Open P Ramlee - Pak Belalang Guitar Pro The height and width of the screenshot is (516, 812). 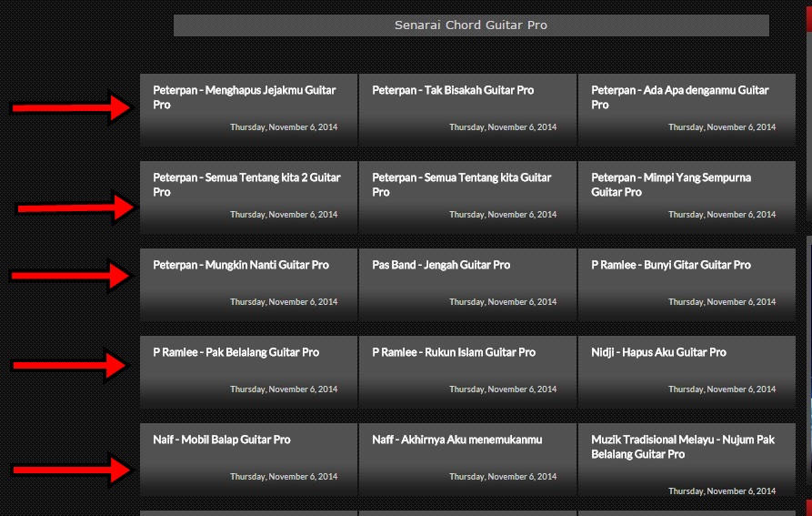pyautogui.click(x=236, y=353)
